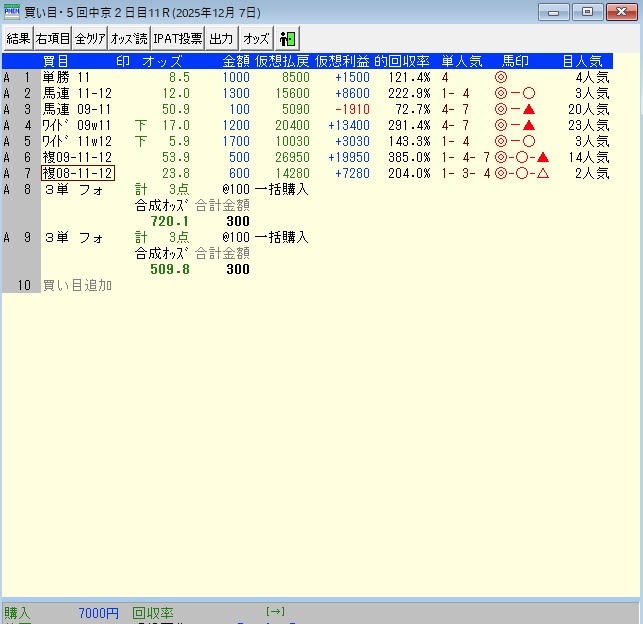Minimize the betting window
The width and height of the screenshot is (643, 624).
click(555, 12)
